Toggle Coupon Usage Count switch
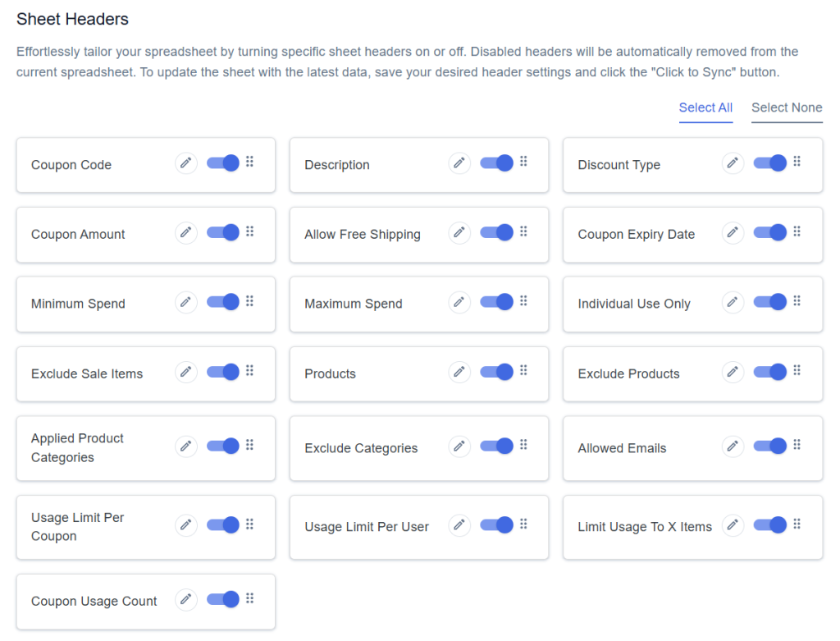This screenshot has width=840, height=641. [223, 599]
